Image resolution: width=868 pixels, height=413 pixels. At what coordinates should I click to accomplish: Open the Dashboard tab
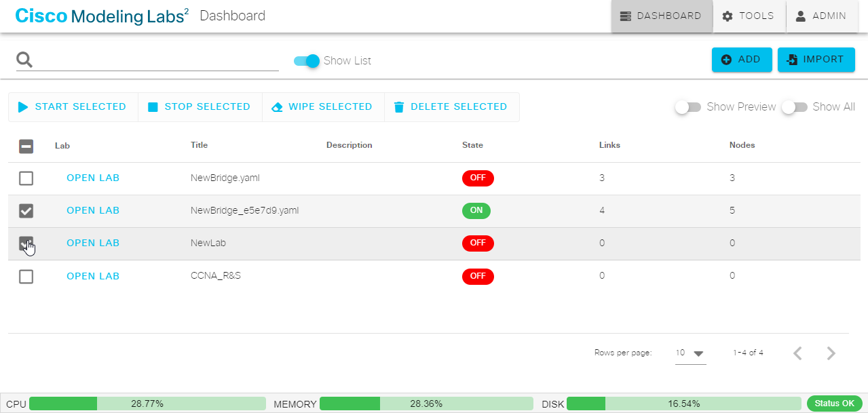point(662,16)
